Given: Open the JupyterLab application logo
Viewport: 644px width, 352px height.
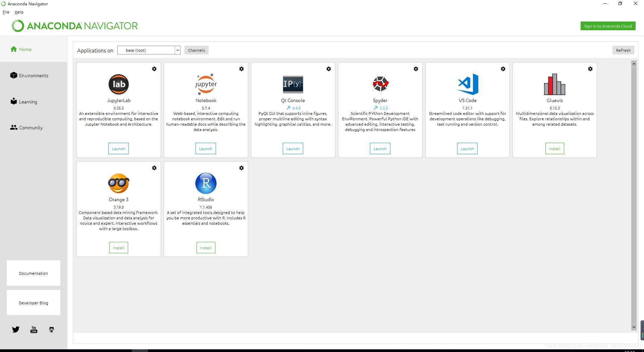Looking at the screenshot, I should point(119,84).
